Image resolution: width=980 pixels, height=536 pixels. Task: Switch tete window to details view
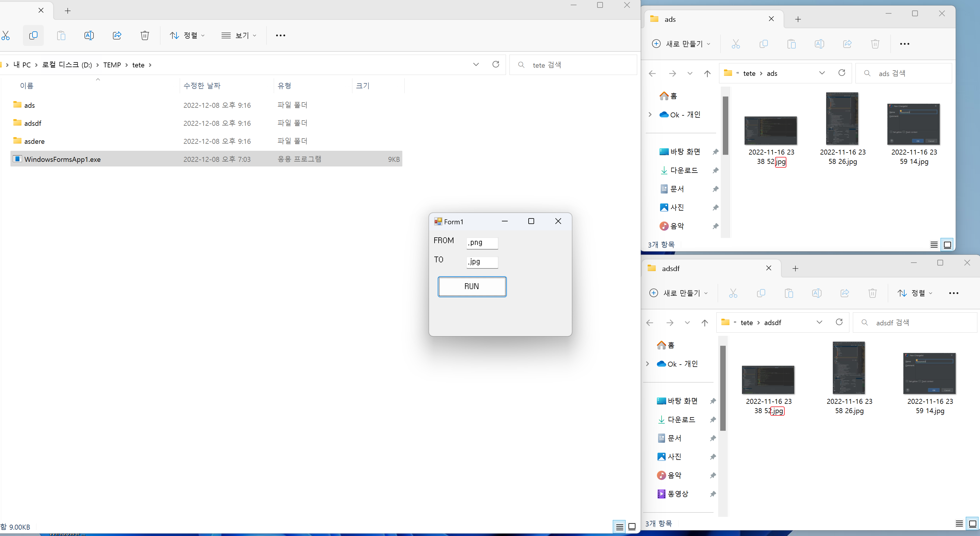click(x=619, y=527)
